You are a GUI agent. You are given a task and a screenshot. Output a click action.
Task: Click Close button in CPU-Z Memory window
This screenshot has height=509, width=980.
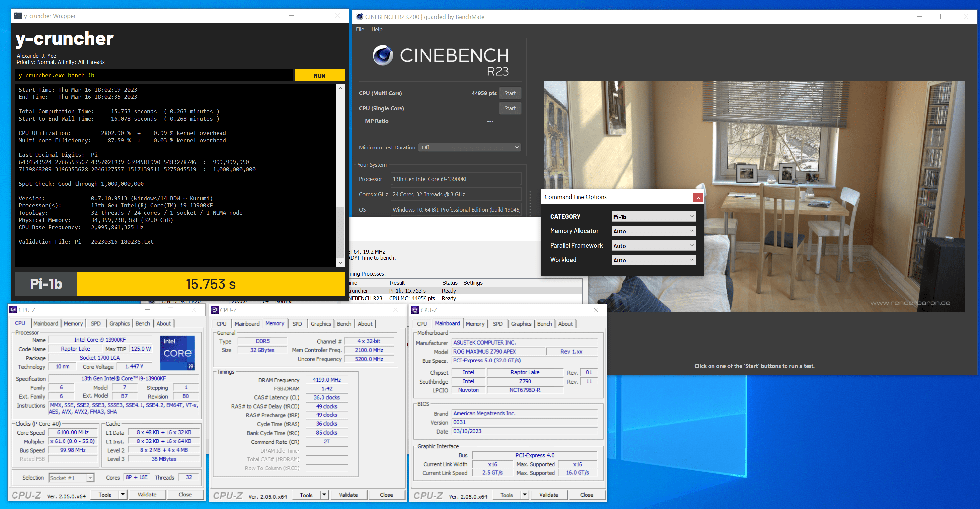(386, 495)
